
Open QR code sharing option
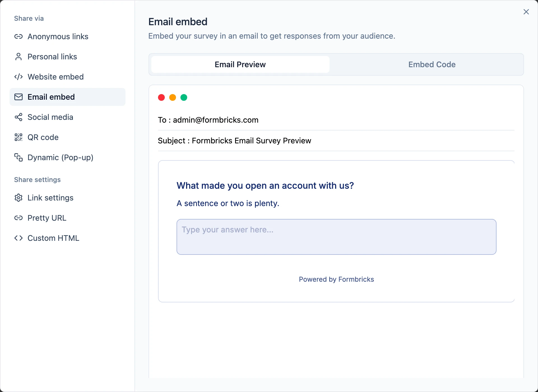coord(68,137)
